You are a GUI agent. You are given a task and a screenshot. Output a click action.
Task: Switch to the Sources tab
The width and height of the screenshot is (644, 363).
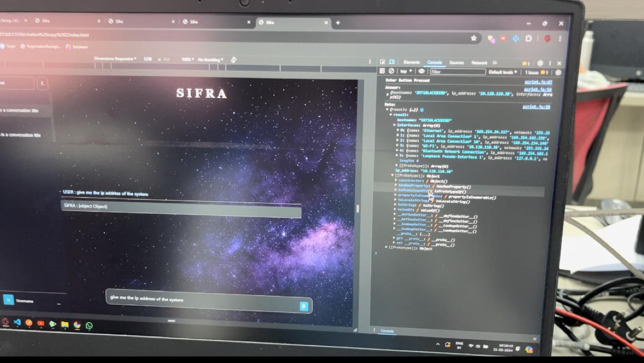456,63
